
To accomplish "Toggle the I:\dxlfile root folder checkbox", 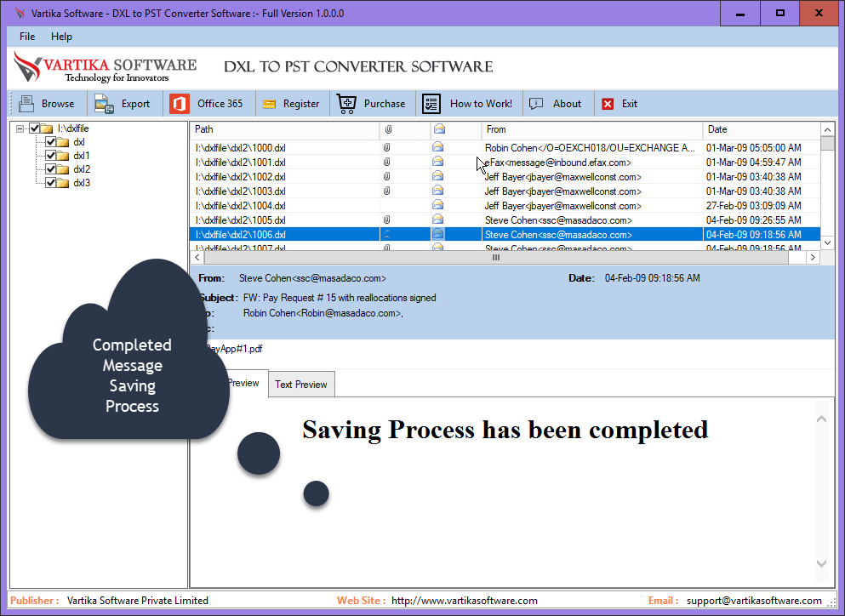I will 35,128.
